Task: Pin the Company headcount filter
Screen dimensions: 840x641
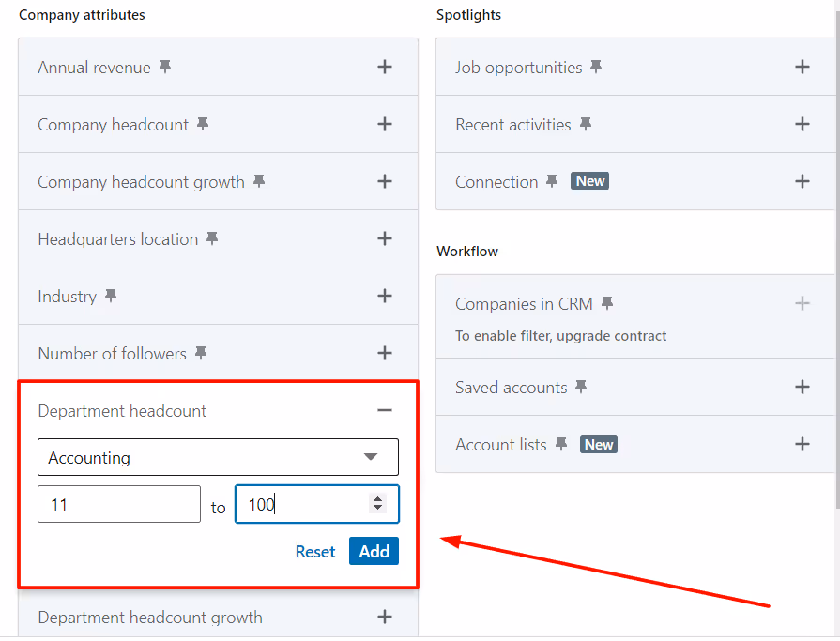Action: pos(202,123)
